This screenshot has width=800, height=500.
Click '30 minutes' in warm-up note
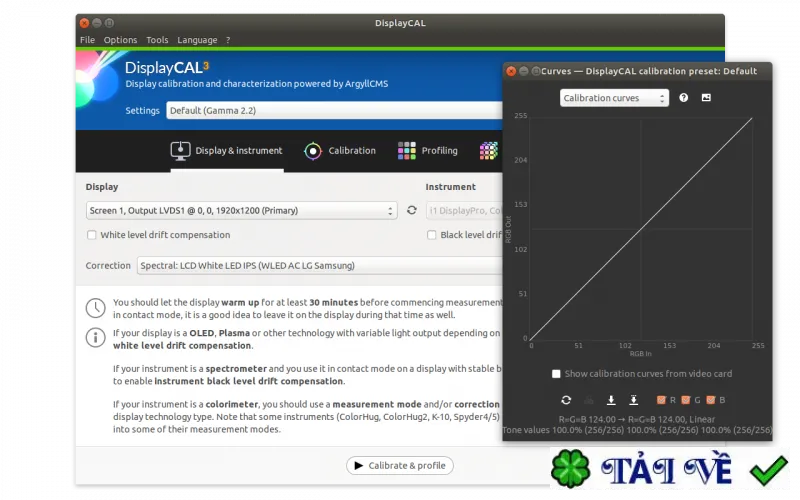point(334,302)
